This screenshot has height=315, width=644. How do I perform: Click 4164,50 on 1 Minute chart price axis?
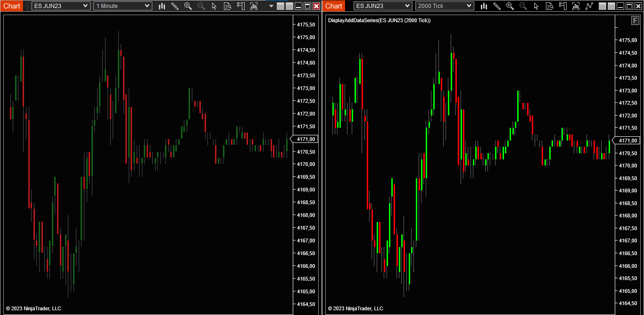tap(306, 304)
